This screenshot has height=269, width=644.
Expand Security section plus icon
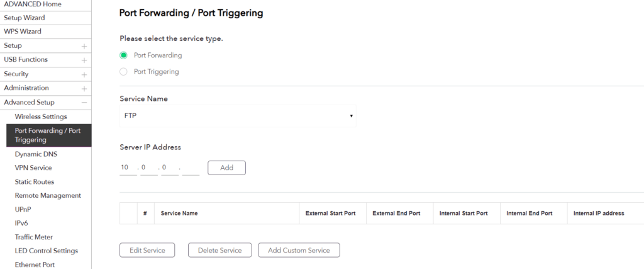(x=84, y=74)
